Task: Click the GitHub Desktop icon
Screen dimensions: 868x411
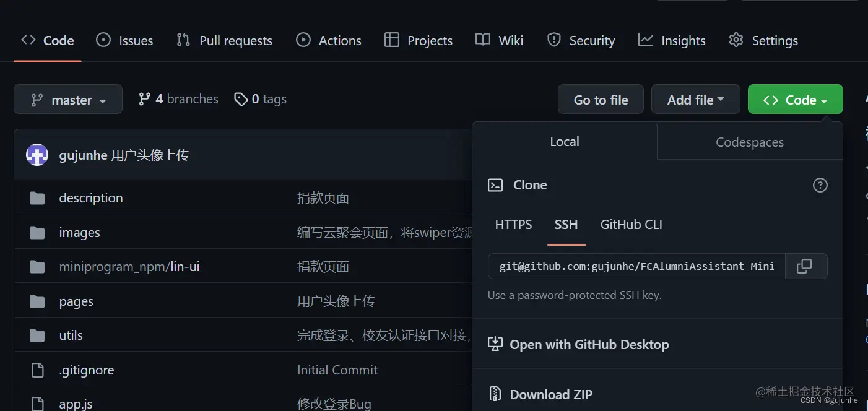Action: point(495,345)
